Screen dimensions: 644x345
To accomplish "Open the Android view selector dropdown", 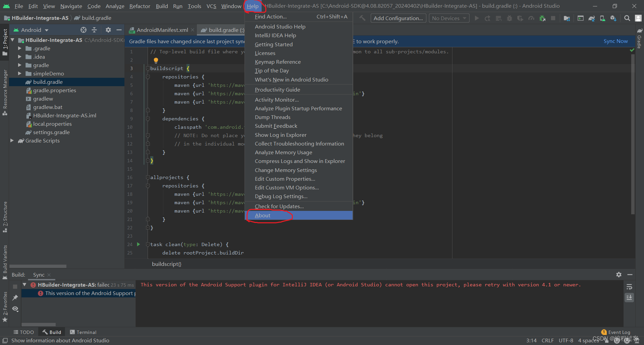I will (31, 30).
